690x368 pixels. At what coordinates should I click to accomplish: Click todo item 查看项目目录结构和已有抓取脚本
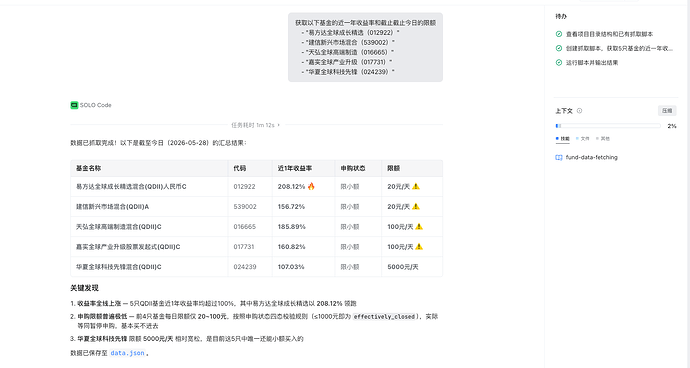pyautogui.click(x=609, y=34)
